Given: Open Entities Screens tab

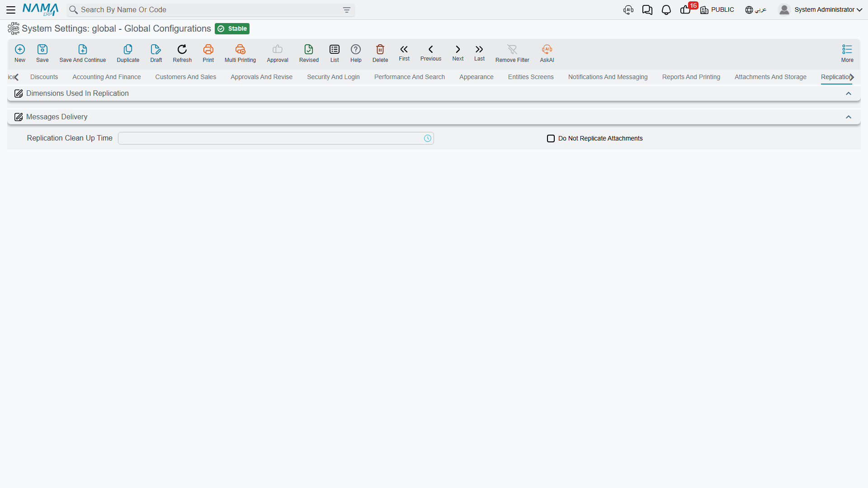Looking at the screenshot, I should pos(531,77).
